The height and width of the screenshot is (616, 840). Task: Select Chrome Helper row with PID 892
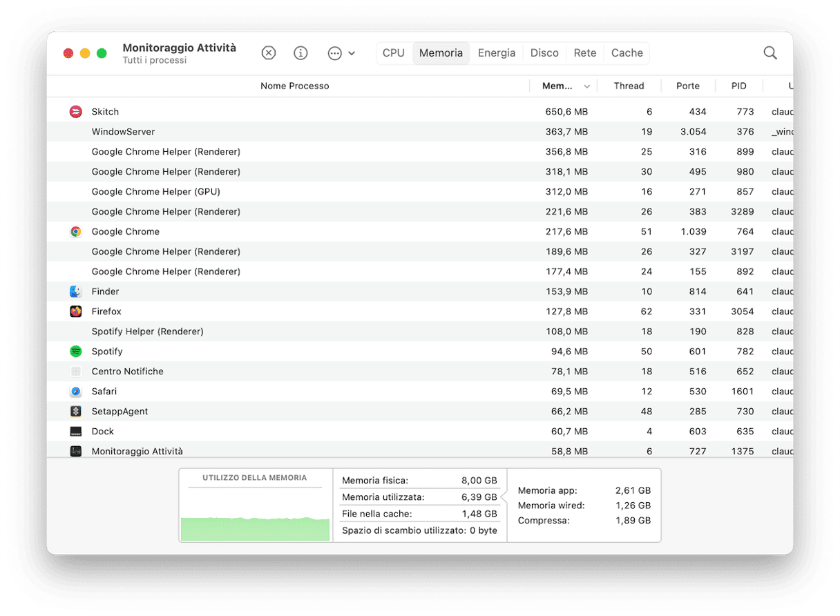420,272
